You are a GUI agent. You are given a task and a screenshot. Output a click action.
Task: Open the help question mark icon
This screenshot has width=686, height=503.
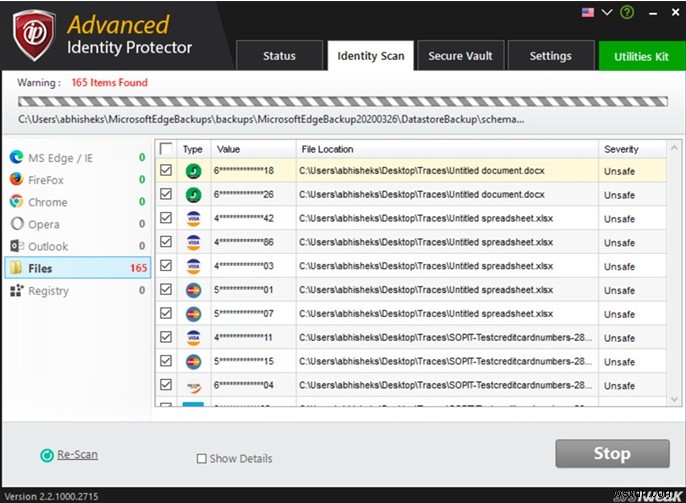627,13
